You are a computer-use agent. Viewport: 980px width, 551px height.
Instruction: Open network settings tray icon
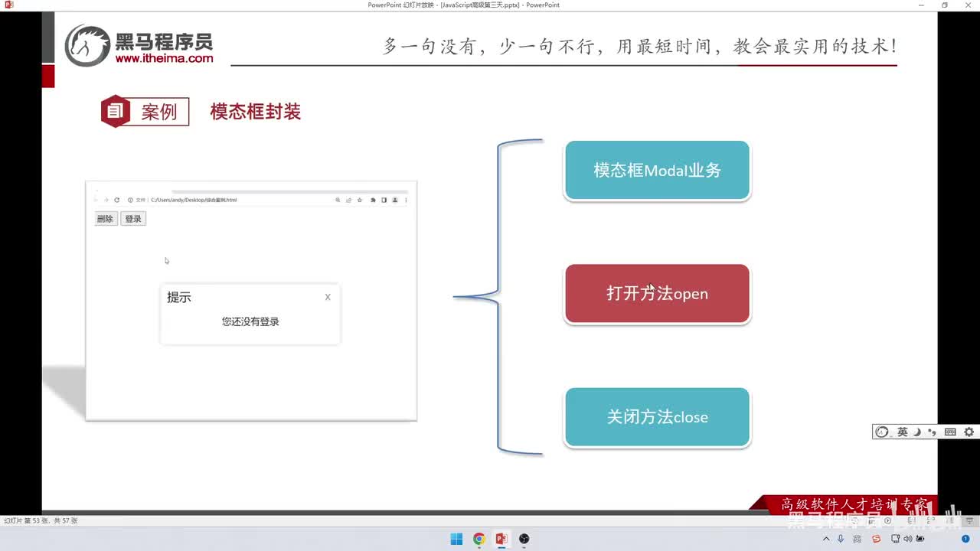[895, 539]
